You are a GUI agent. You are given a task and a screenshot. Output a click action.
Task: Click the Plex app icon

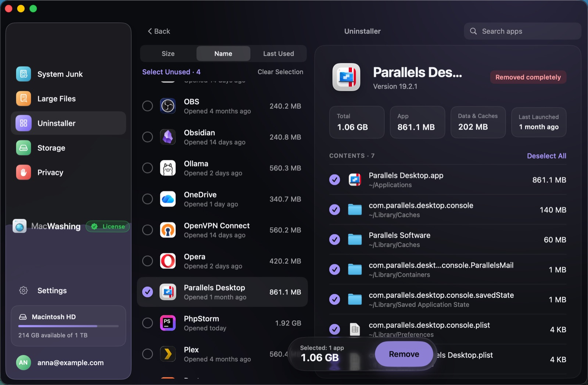168,354
